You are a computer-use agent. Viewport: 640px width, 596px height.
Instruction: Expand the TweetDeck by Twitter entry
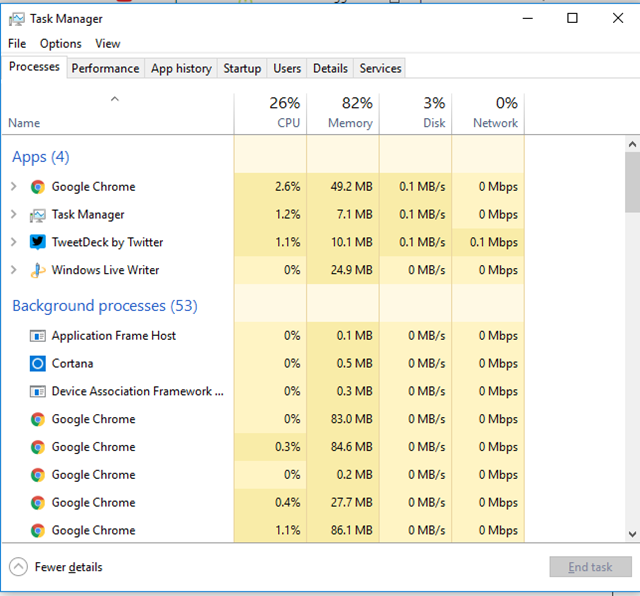[13, 242]
